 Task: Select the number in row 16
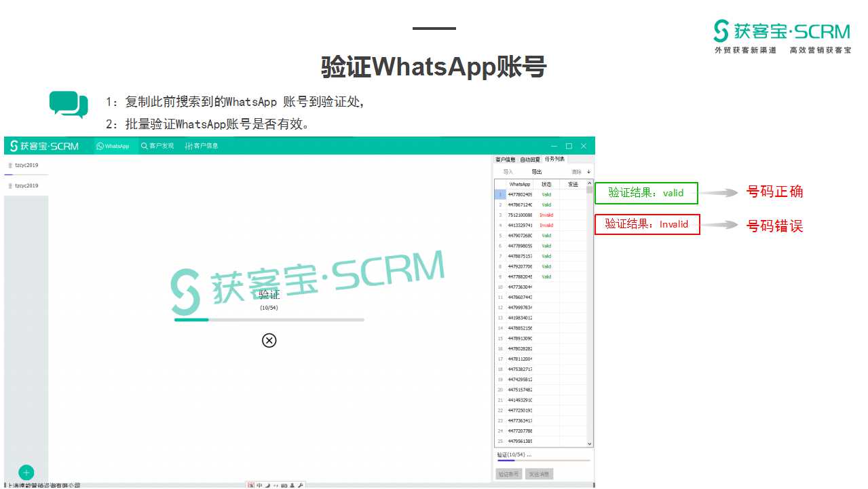520,348
